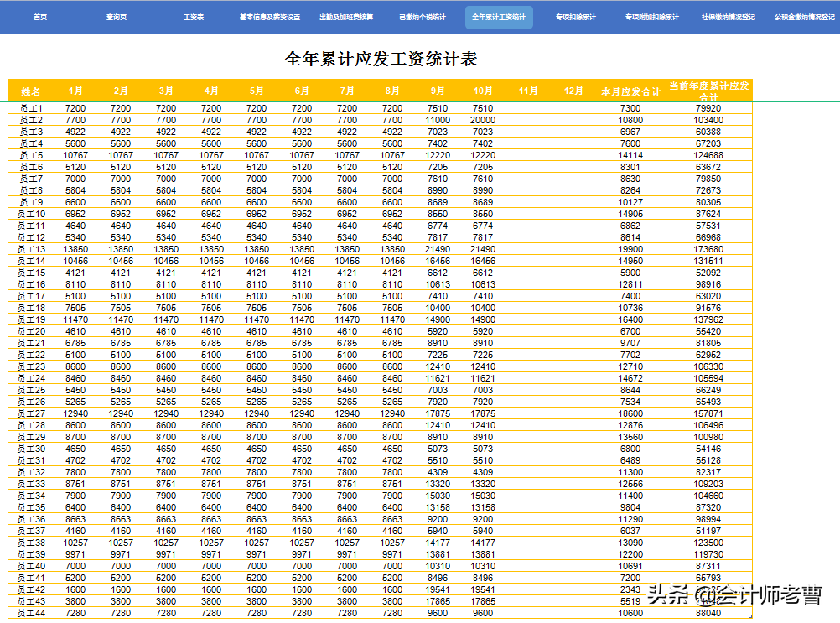This screenshot has height=623, width=840.
Task: Open the 首页 navigation button
Action: click(x=39, y=17)
